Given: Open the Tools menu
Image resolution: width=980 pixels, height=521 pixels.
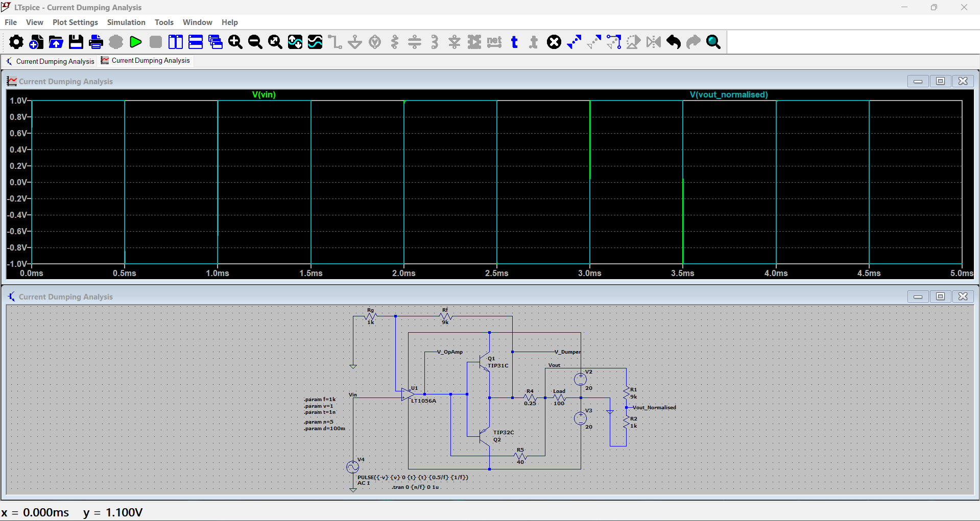Looking at the screenshot, I should tap(164, 22).
